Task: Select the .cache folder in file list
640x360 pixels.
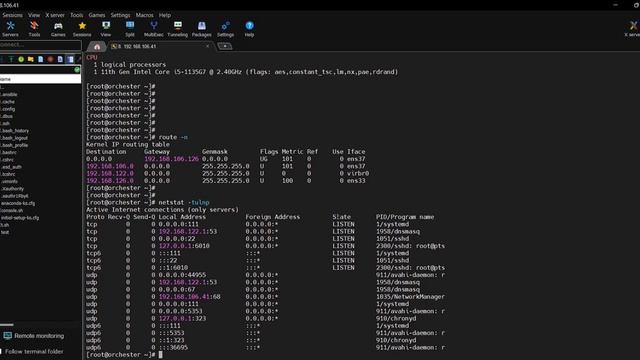Action: pyautogui.click(x=7, y=102)
